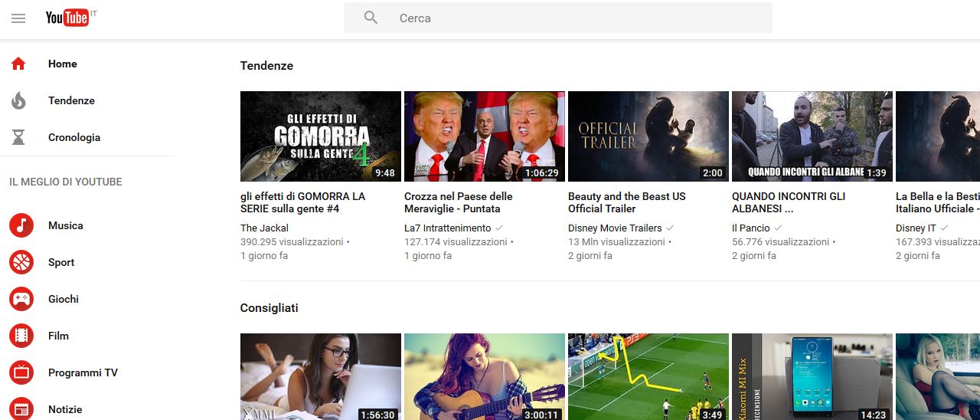Click the 'IL MEGLIO DI YOUTUBE' header
This screenshot has height=420, width=980.
tap(66, 182)
